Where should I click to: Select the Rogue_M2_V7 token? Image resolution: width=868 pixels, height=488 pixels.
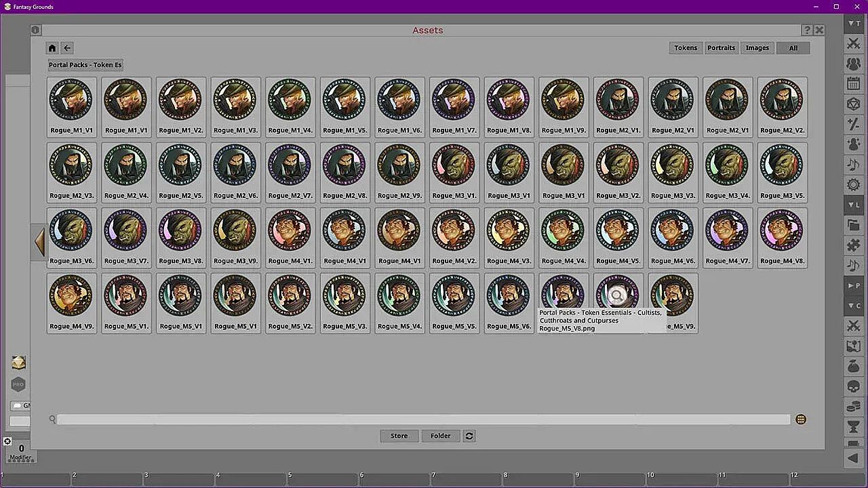point(290,172)
